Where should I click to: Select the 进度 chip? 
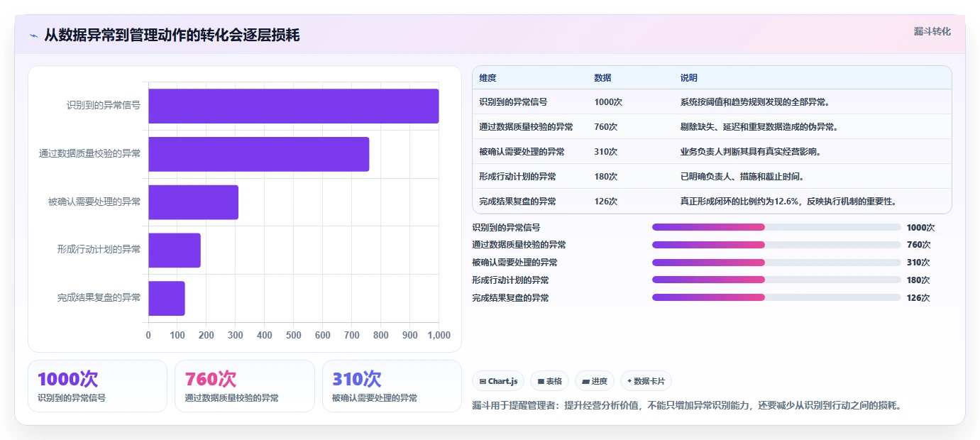[x=595, y=381]
